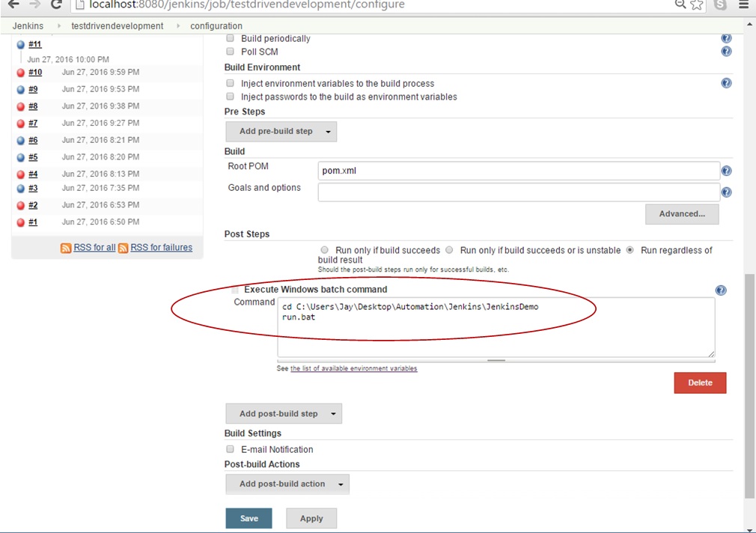This screenshot has width=756, height=533.
Task: Click the Goals and options field
Action: [518, 192]
